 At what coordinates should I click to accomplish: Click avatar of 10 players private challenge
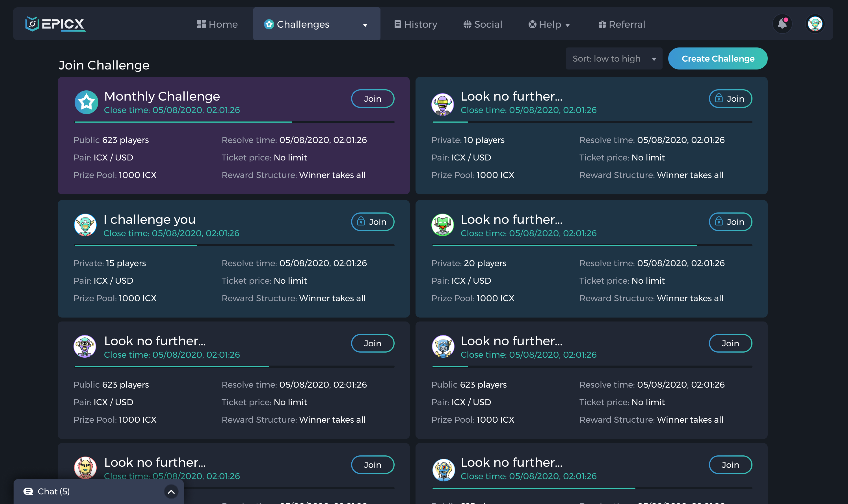(443, 105)
